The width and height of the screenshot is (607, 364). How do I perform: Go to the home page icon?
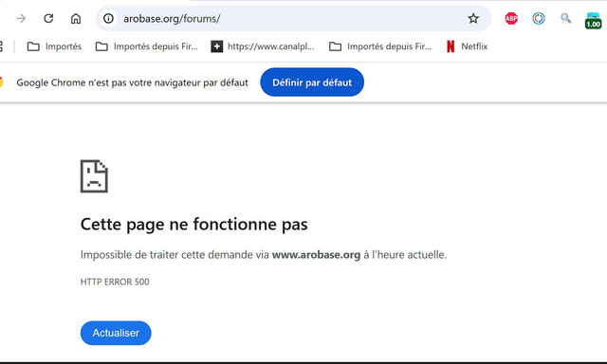click(x=76, y=18)
